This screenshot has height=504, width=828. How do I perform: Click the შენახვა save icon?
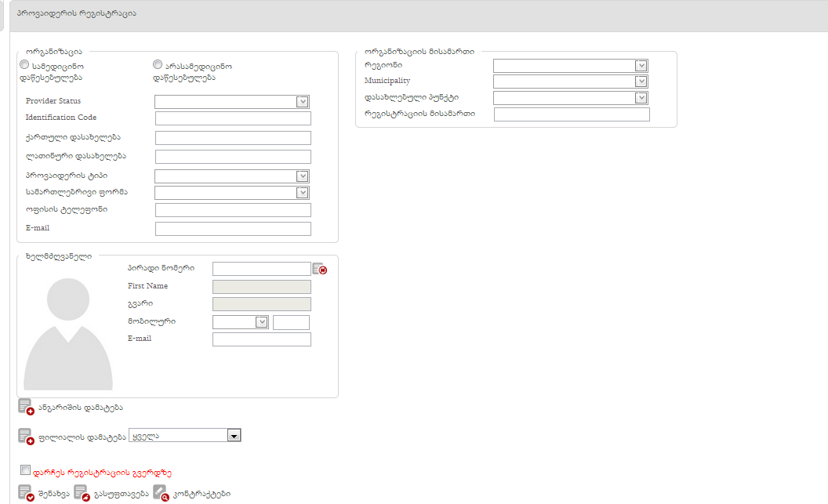tap(26, 493)
